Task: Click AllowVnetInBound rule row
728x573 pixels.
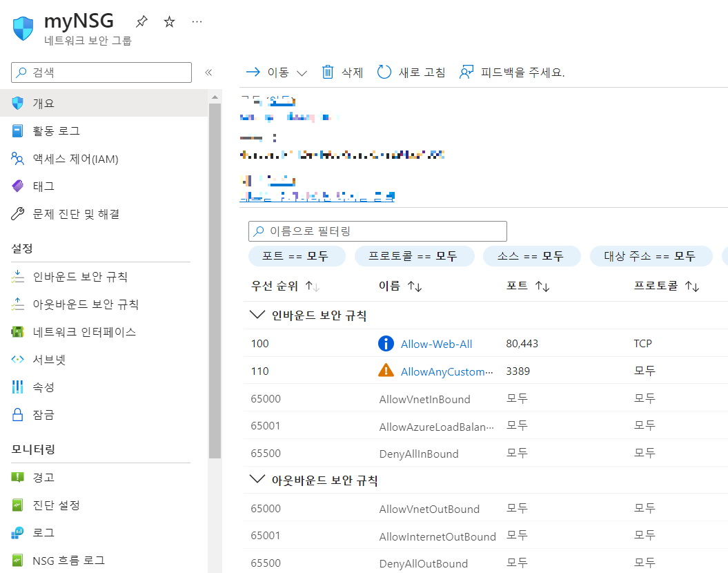Action: 486,399
